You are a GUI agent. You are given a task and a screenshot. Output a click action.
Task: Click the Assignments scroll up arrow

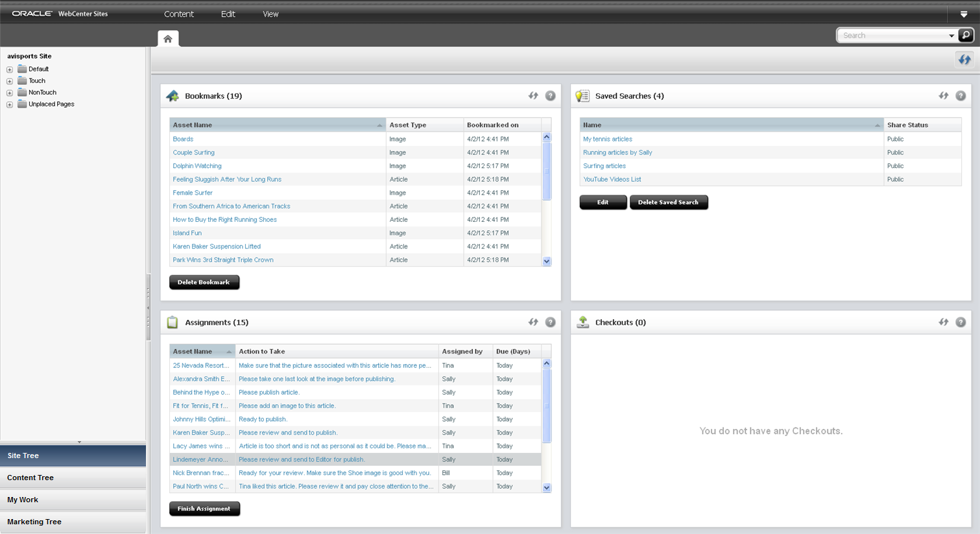point(547,363)
